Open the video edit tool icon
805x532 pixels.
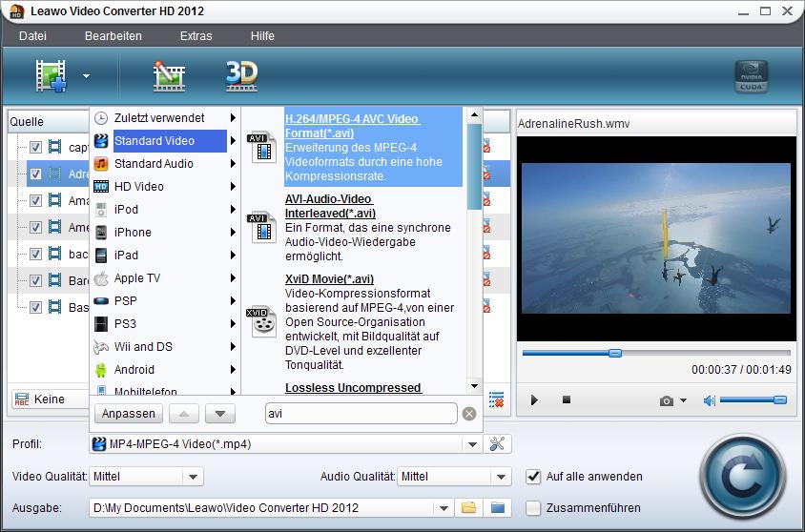(169, 75)
